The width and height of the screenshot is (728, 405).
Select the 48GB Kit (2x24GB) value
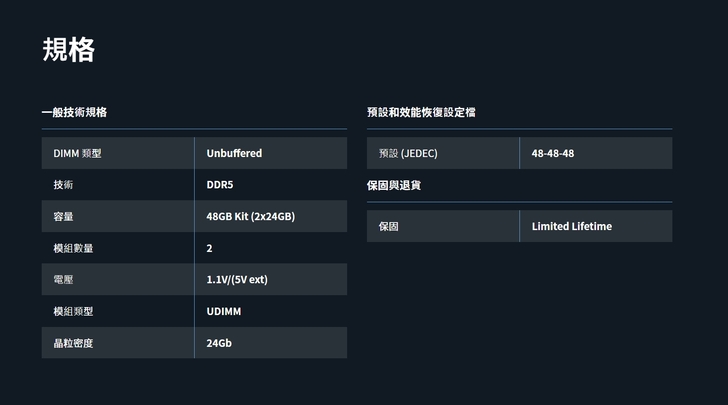tap(250, 216)
